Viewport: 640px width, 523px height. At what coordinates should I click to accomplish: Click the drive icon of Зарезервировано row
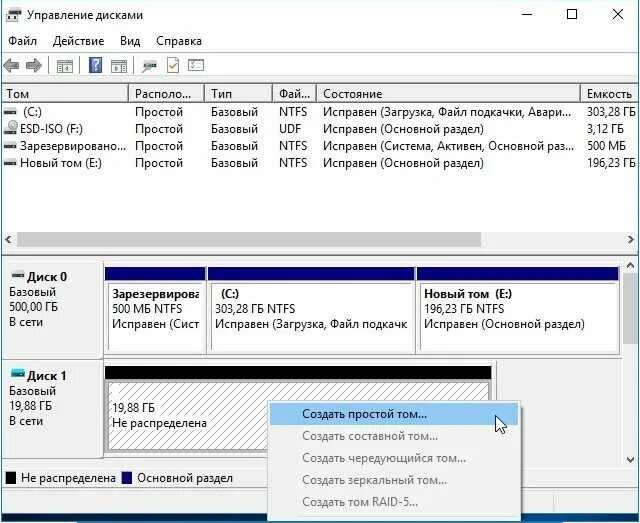pyautogui.click(x=10, y=146)
